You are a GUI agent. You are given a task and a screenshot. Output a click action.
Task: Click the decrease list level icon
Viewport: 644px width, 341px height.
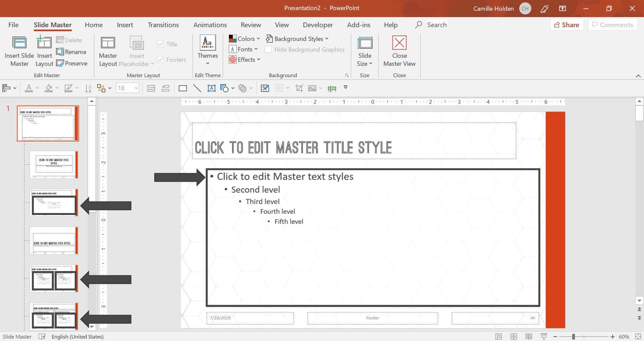coord(166,88)
